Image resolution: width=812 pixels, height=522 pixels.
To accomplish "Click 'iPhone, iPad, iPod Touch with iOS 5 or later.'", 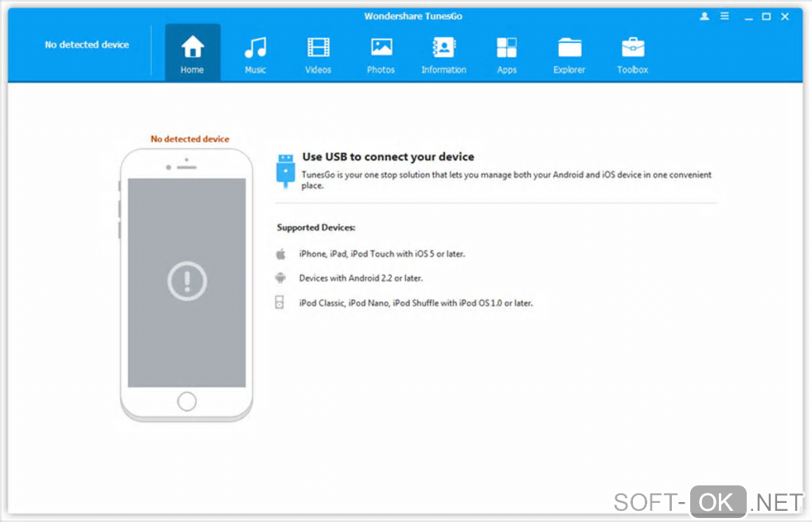I will coord(381,254).
